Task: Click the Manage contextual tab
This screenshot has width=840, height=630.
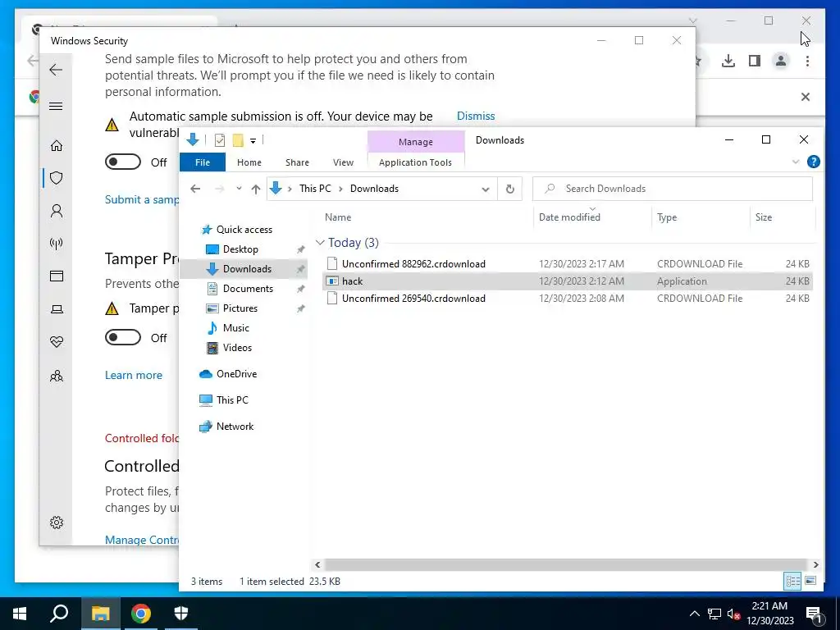Action: (416, 142)
